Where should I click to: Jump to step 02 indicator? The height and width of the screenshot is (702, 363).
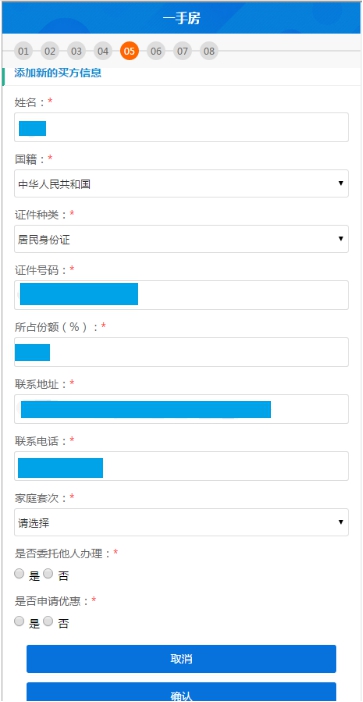(50, 51)
